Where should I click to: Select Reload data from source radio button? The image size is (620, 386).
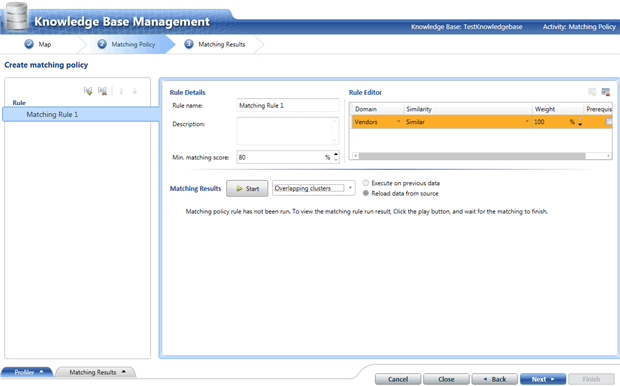click(x=366, y=193)
